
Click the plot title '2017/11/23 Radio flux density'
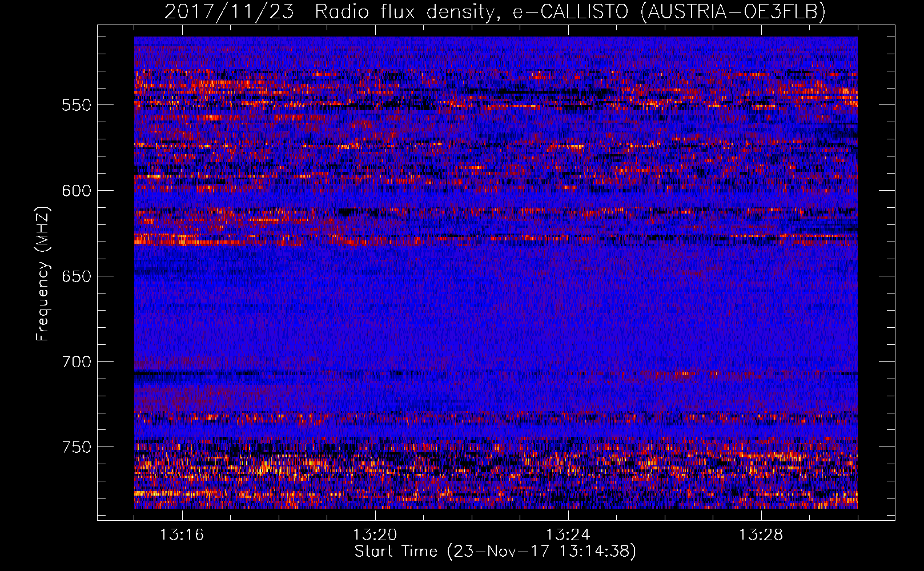(x=495, y=12)
